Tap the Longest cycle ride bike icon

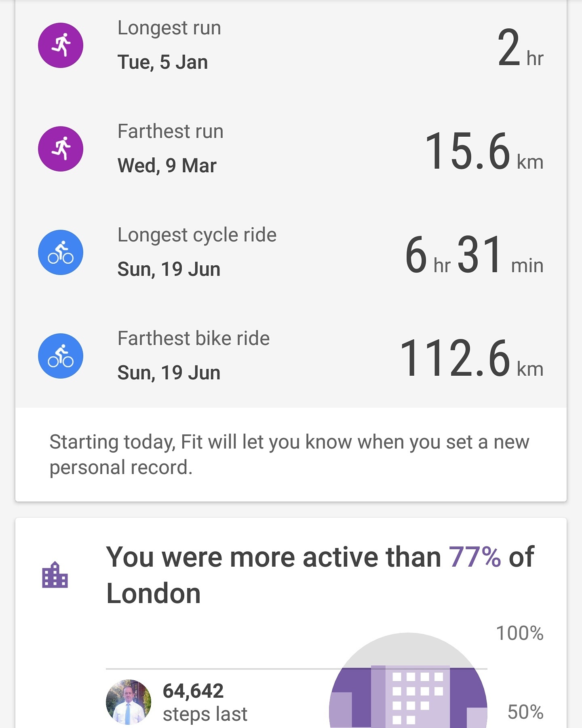pyautogui.click(x=61, y=252)
